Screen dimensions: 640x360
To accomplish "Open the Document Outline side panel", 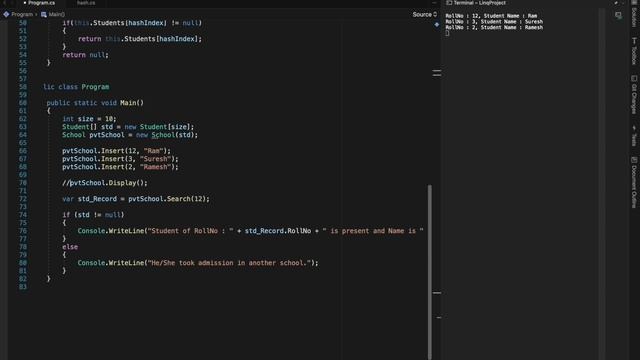I will (634, 182).
